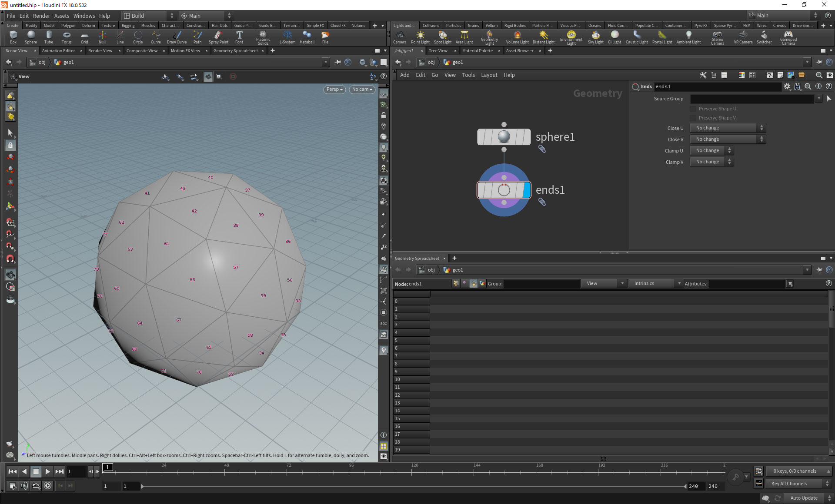Screen dimensions: 835x504
Task: Select the Platonic Solids tool
Action: pos(263,38)
